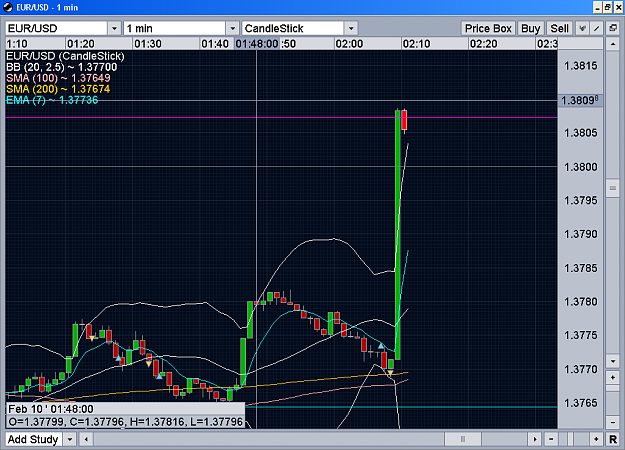Open the EUR/USD symbol dropdown arrow
The image size is (625, 450).
[114, 28]
